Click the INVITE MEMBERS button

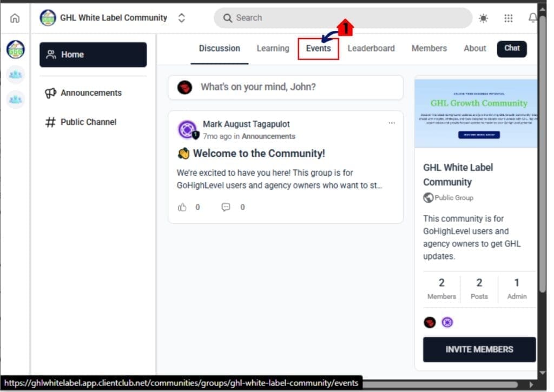click(479, 349)
